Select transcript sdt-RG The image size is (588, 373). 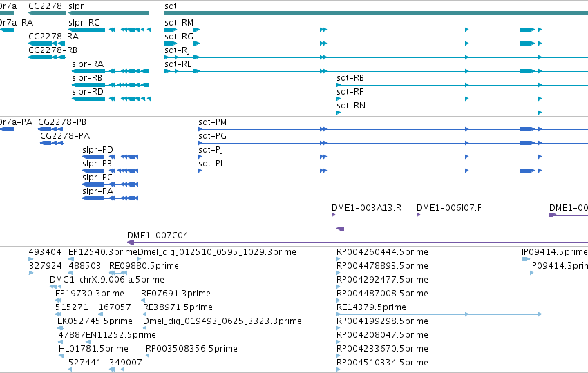point(179,37)
